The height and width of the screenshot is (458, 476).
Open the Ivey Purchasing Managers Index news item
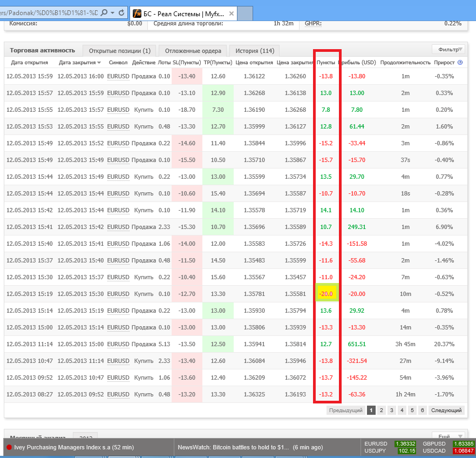(74, 447)
